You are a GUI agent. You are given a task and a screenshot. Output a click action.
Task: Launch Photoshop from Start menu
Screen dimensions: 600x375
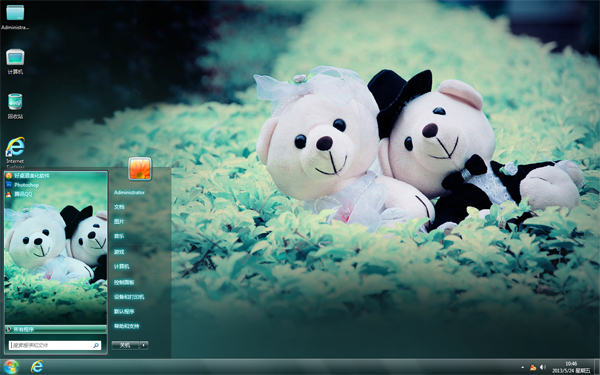click(23, 185)
